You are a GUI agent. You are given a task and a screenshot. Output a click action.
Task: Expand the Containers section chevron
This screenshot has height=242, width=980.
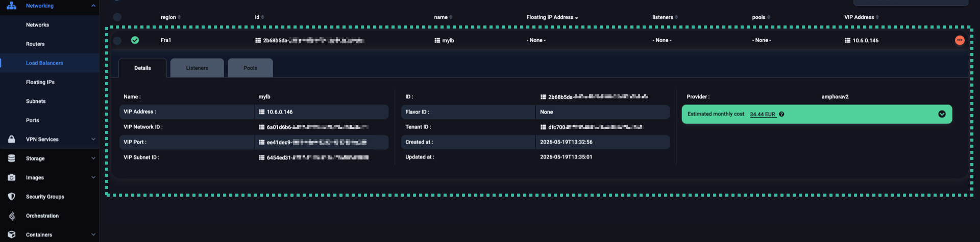(93, 235)
